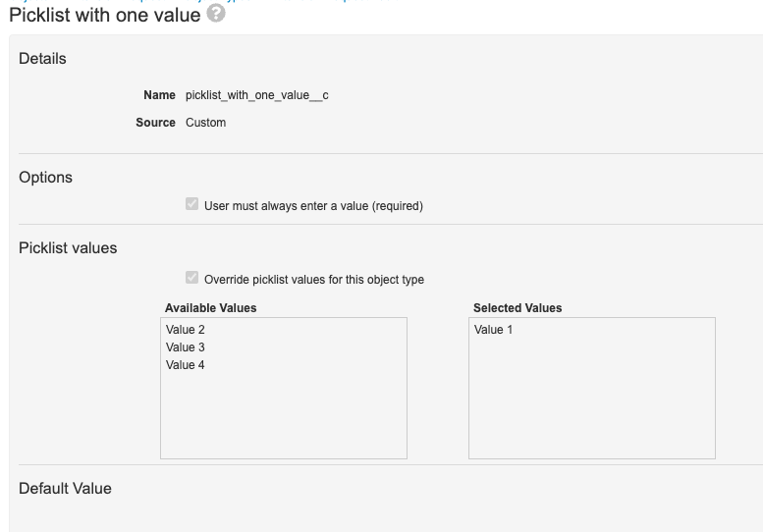Click the 'Picklist values' section heading
Viewport: 763px width, 532px height.
[x=68, y=248]
